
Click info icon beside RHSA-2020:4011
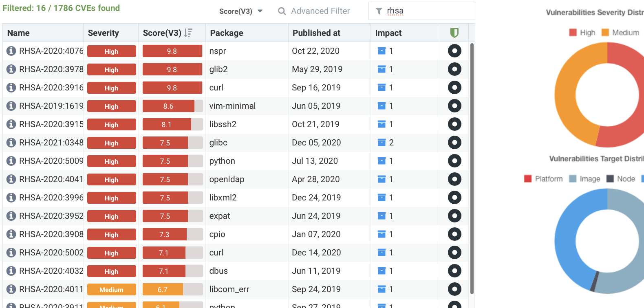click(x=11, y=289)
